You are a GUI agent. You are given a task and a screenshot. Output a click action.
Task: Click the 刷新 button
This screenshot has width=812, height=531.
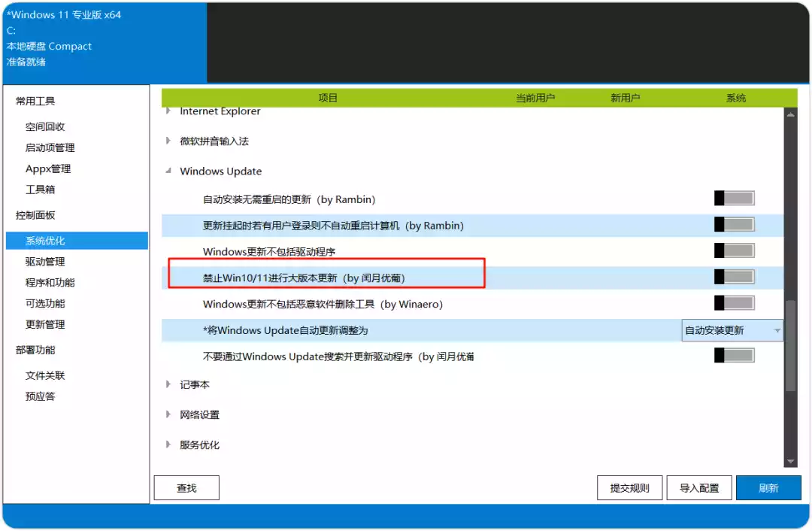click(x=768, y=488)
